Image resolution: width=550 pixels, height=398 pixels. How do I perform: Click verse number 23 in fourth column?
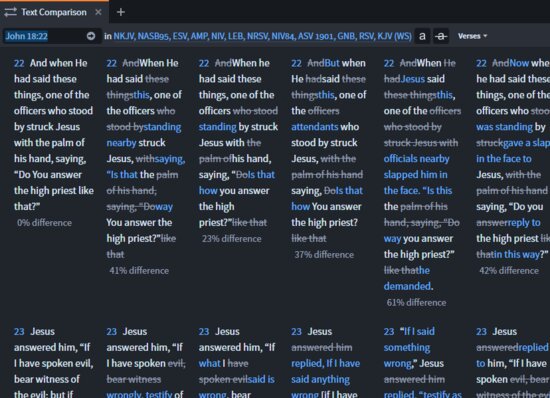click(296, 332)
